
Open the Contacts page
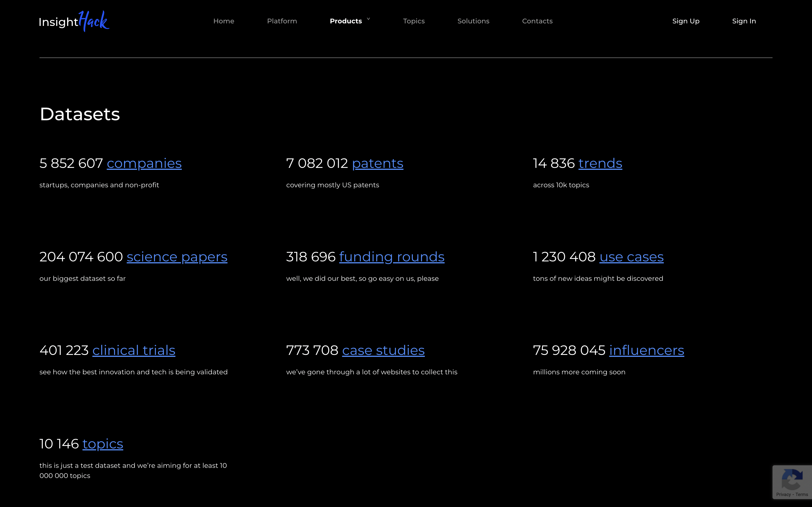[537, 21]
